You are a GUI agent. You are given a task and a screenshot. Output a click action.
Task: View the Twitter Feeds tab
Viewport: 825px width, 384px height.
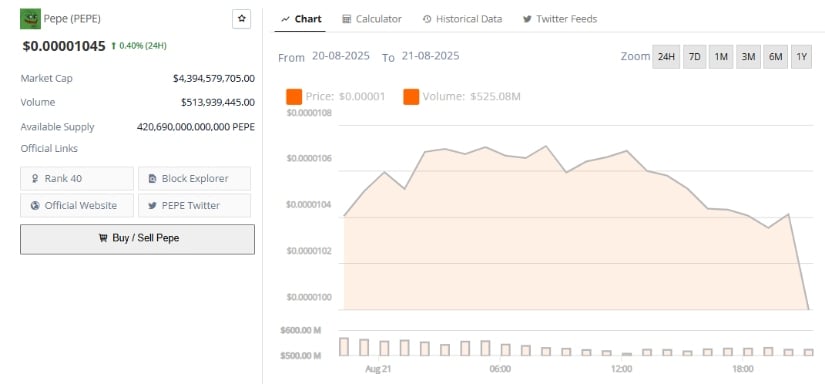click(x=560, y=19)
